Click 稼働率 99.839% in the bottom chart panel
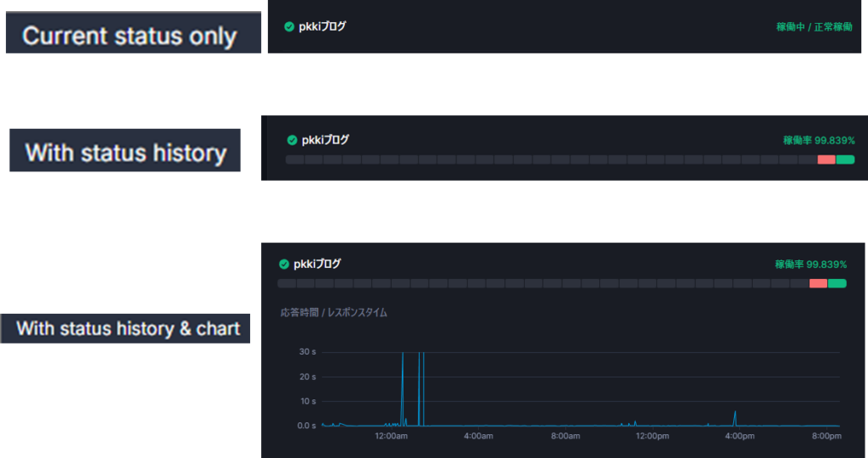Viewport: 868px width, 458px height. 810,264
